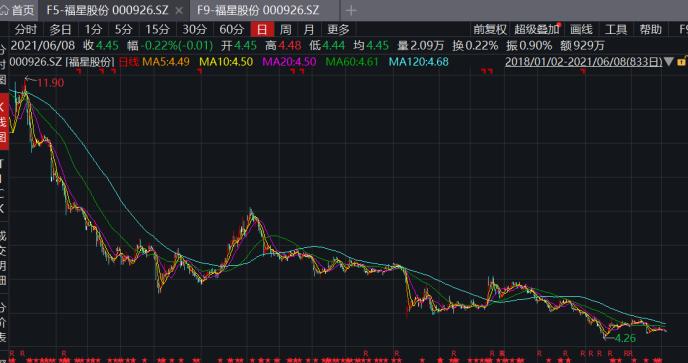
Task: Open the 分价表 sidebar tab
Action: 4,323
